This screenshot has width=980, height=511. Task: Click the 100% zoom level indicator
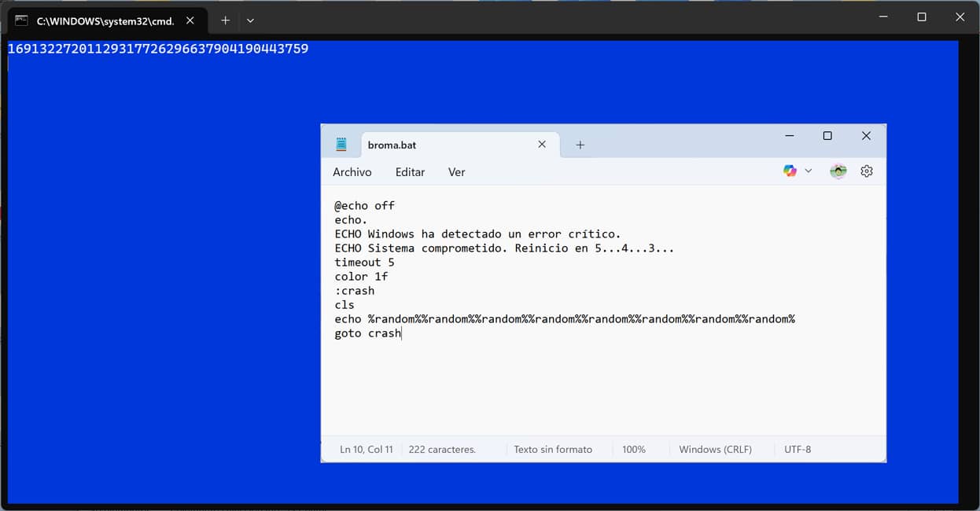pyautogui.click(x=633, y=449)
